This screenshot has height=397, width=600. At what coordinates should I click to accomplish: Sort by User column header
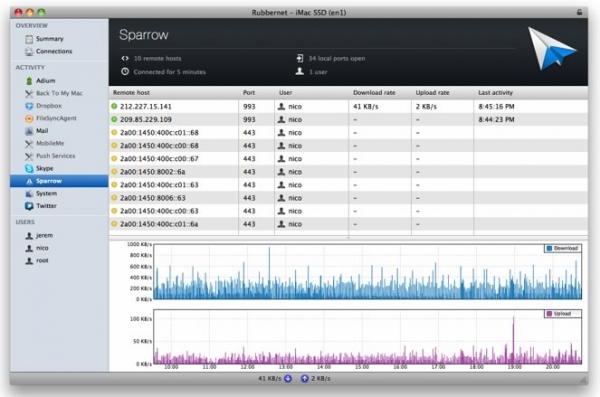click(311, 93)
